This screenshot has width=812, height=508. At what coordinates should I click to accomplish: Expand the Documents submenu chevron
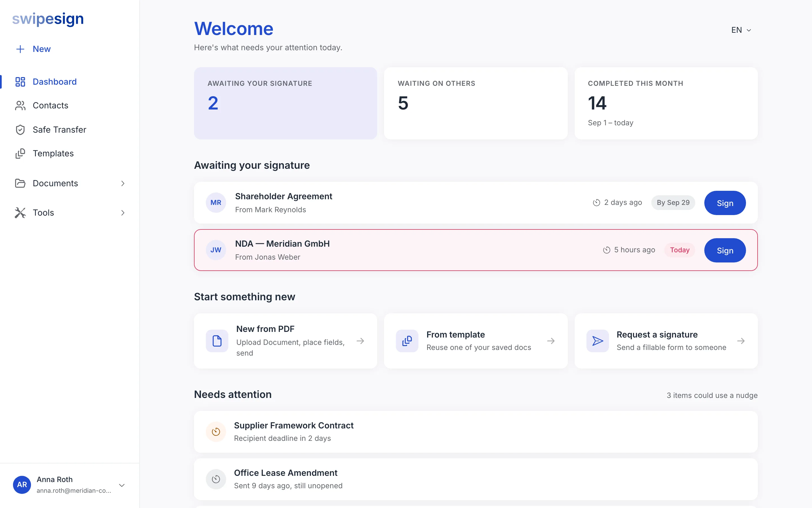click(123, 183)
